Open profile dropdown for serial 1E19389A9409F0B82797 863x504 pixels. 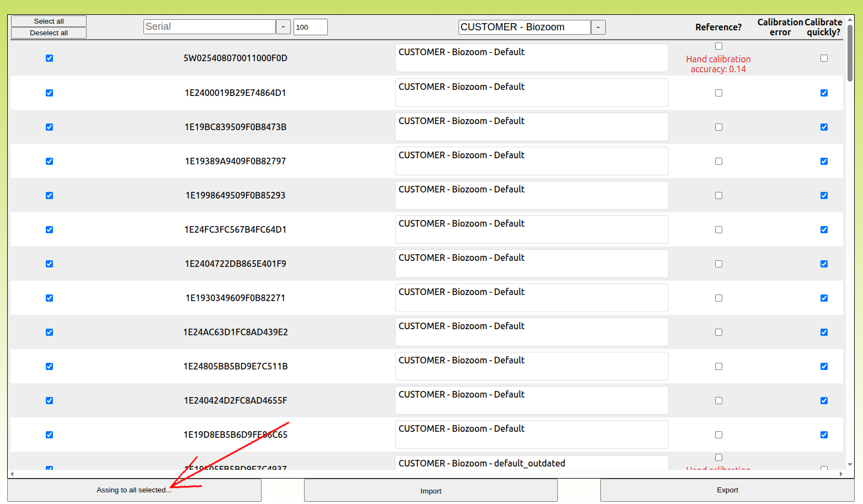pyautogui.click(x=531, y=161)
